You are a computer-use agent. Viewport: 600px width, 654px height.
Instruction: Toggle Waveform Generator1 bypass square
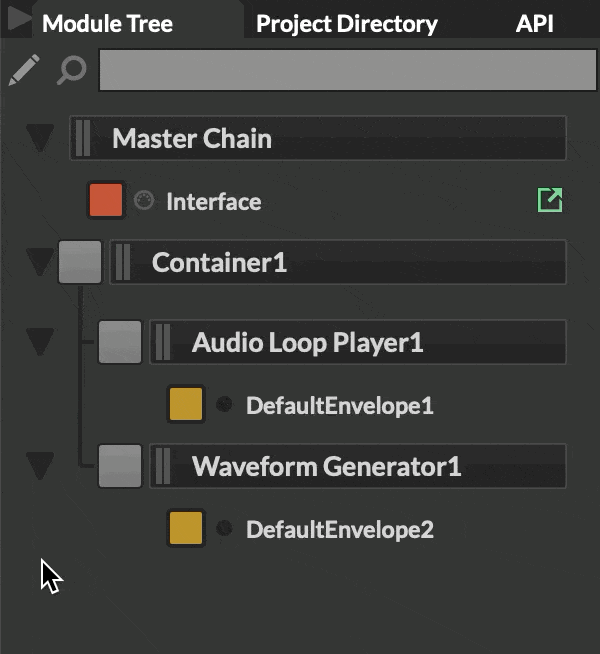(x=120, y=466)
